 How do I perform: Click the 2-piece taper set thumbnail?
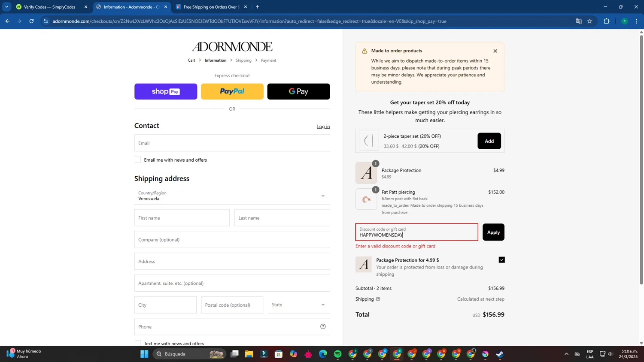click(x=369, y=141)
